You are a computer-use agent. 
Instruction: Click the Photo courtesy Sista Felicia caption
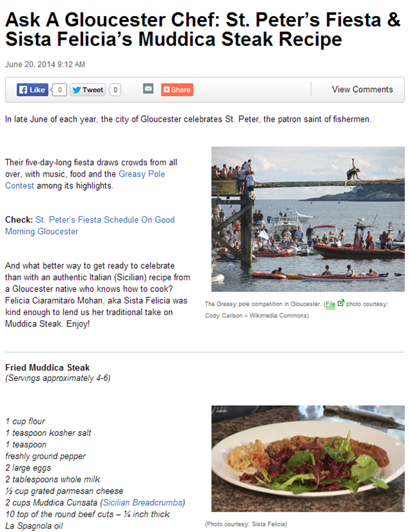coord(246,524)
